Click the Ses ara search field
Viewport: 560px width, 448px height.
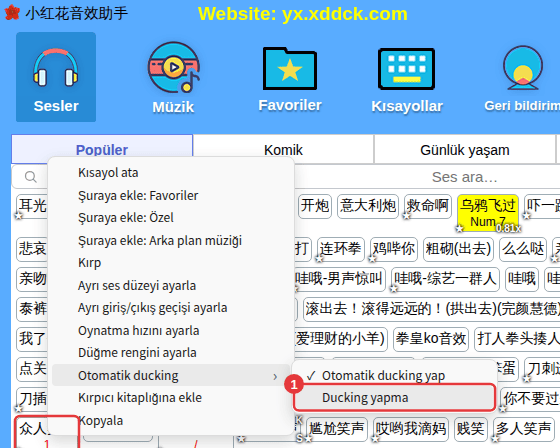(464, 177)
